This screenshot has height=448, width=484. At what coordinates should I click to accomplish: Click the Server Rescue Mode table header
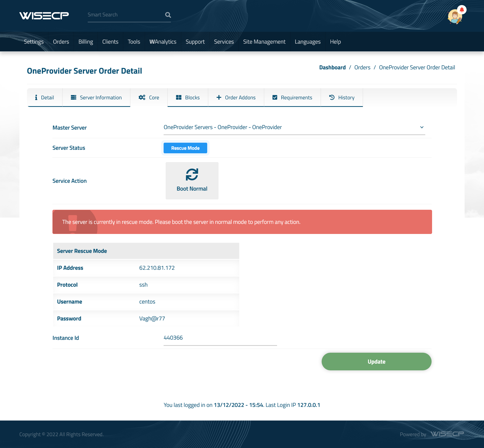click(146, 251)
